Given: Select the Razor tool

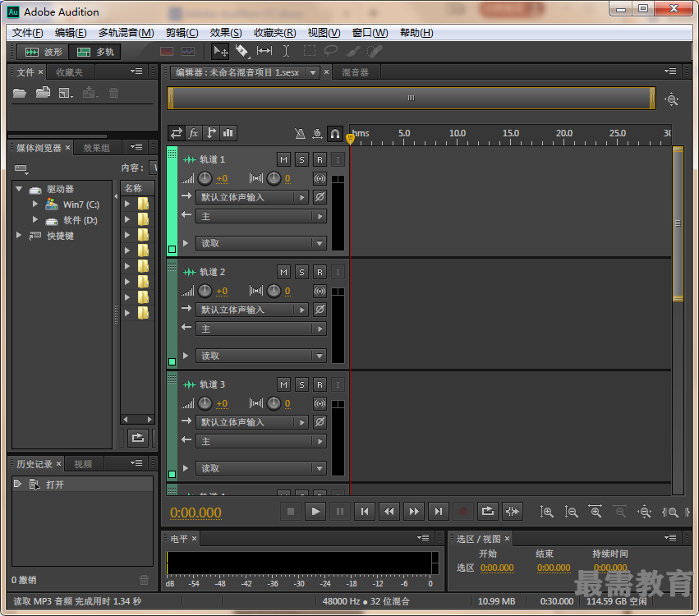Looking at the screenshot, I should click(x=242, y=51).
